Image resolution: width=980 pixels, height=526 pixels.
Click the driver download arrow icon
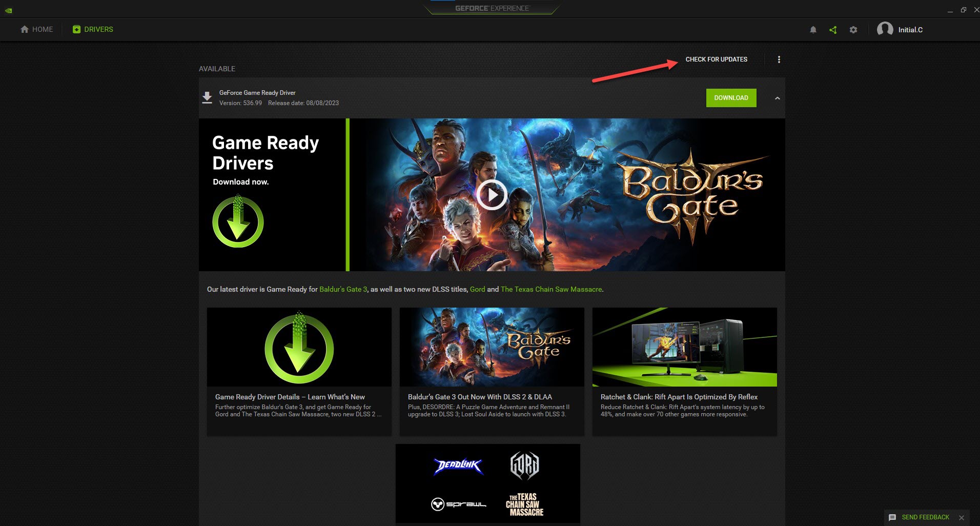point(207,97)
